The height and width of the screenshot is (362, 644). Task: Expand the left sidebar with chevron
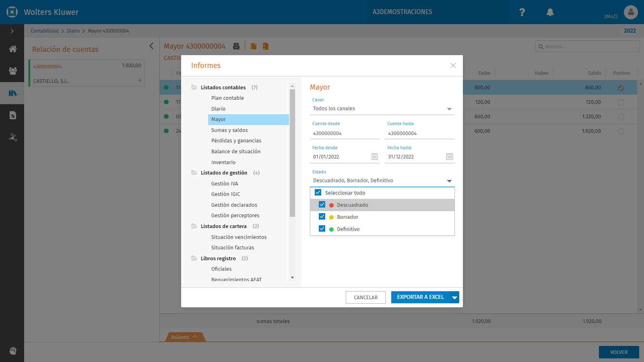(x=12, y=31)
